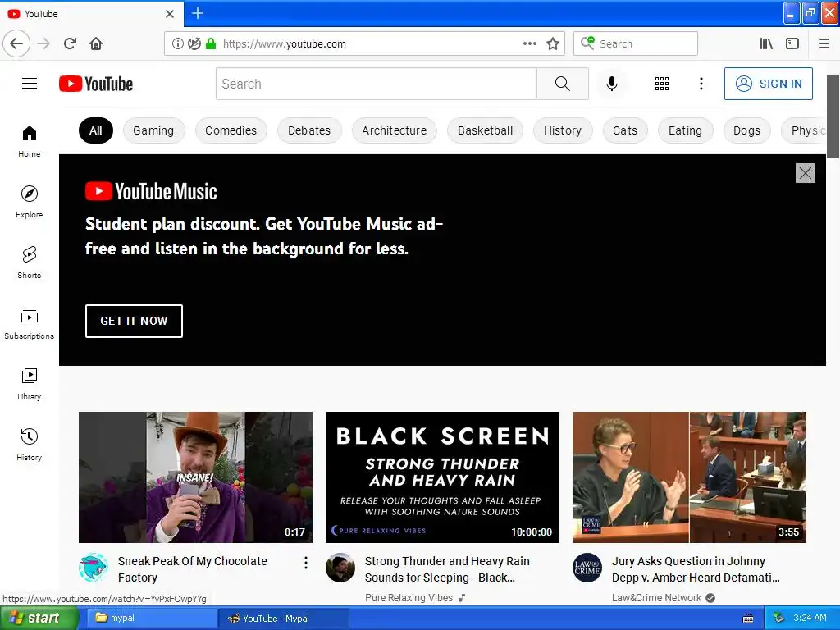The width and height of the screenshot is (840, 630).
Task: Click the keyboard icon in system tray
Action: [x=748, y=619]
